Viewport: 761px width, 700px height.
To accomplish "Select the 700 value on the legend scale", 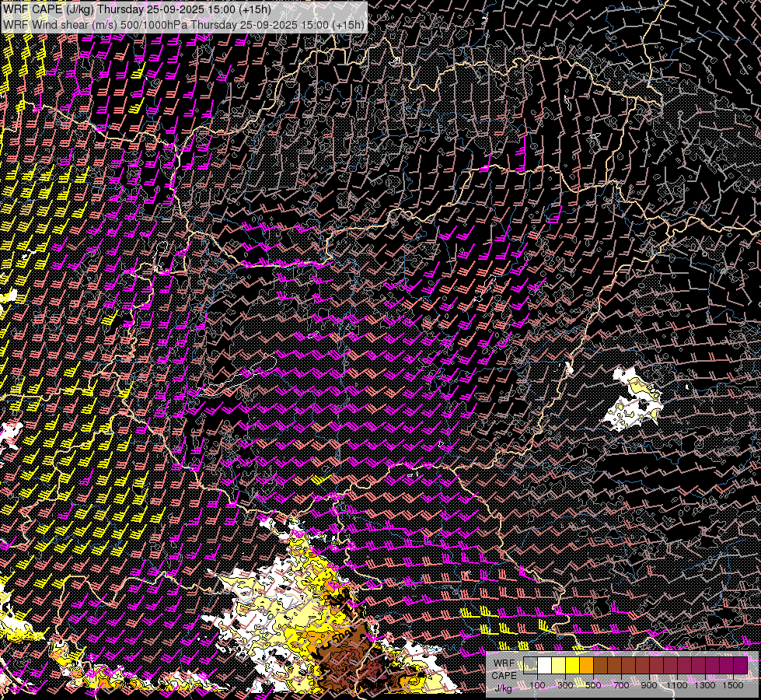I will click(621, 685).
